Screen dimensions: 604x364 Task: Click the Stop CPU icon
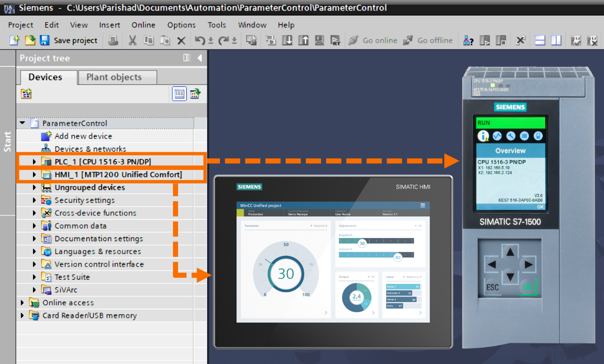501,40
